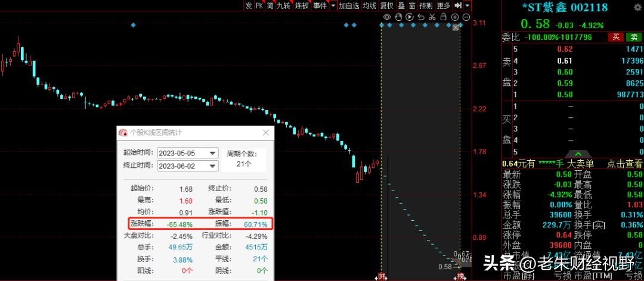This screenshot has width=644, height=281.
Task: Click the 叠 overlay toolbar item
Action: tap(401, 5)
